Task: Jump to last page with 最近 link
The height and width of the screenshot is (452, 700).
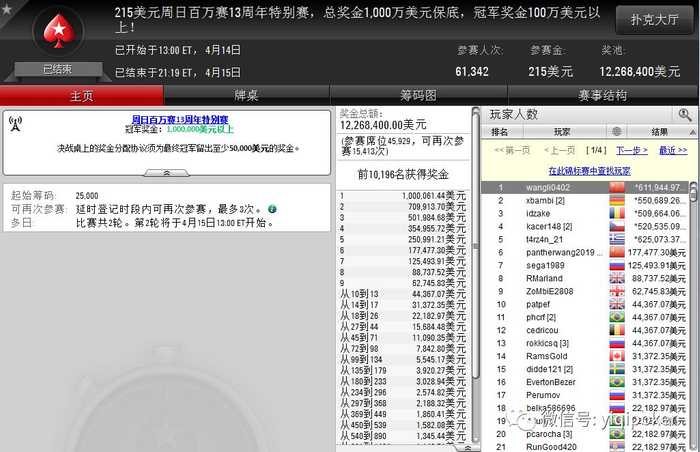Action: [x=673, y=151]
